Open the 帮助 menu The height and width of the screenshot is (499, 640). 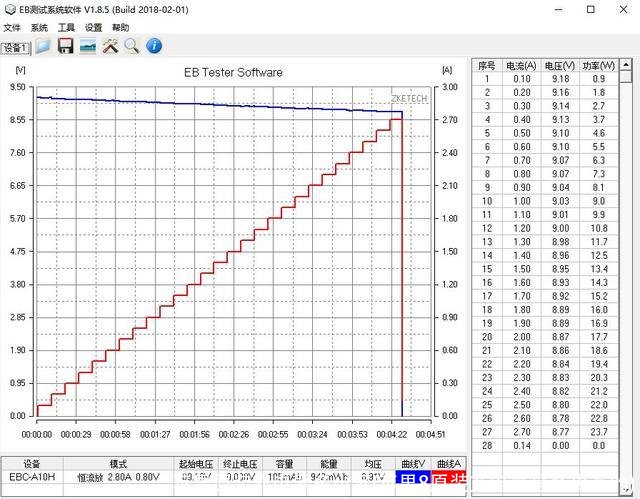tap(120, 28)
